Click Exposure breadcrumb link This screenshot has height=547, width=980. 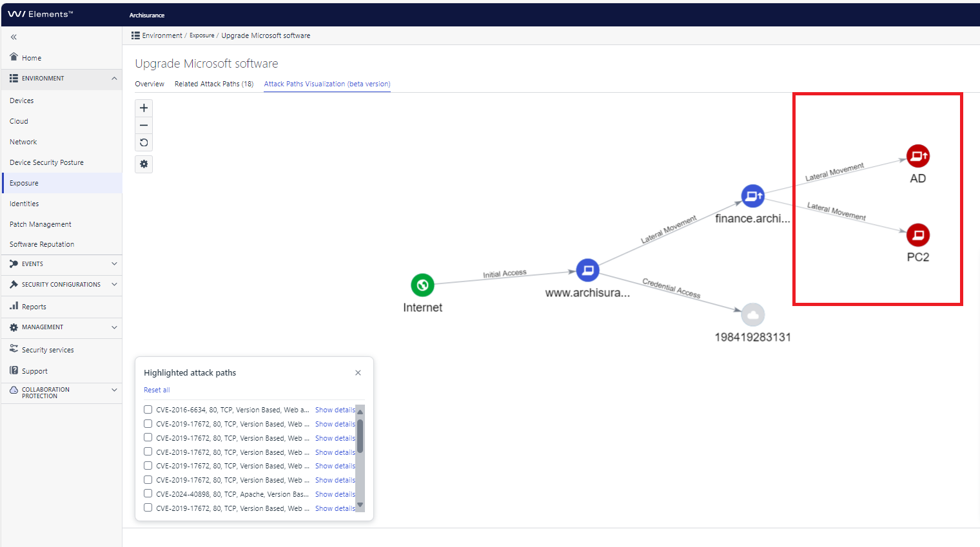pyautogui.click(x=202, y=35)
